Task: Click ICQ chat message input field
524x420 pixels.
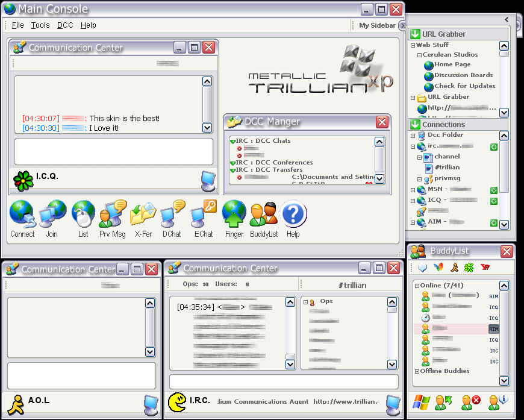Action: pos(114,151)
